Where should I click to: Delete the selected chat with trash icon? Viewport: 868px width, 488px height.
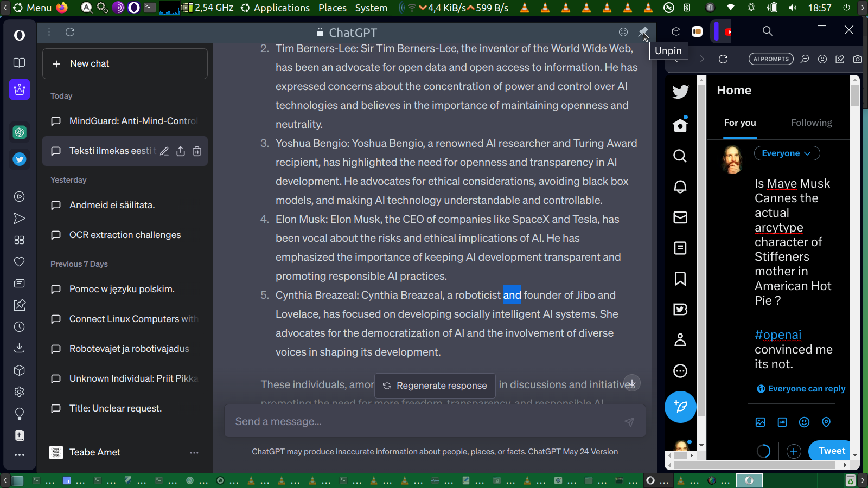[x=197, y=151]
